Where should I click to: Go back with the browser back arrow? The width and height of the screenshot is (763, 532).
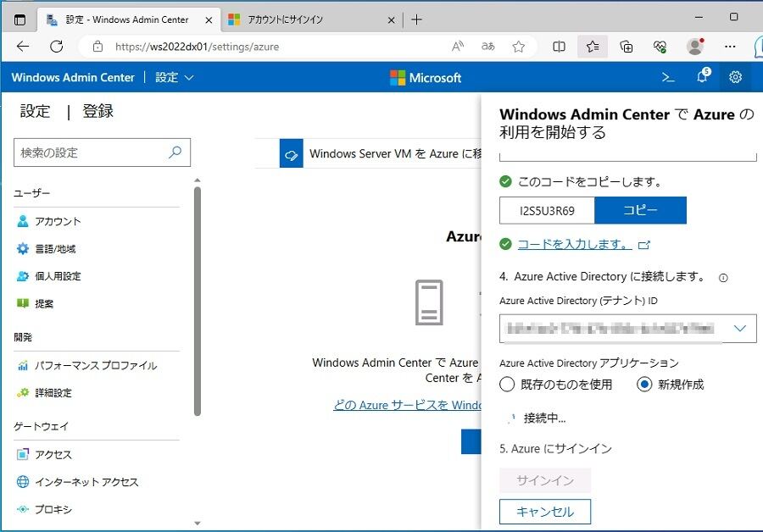point(23,47)
